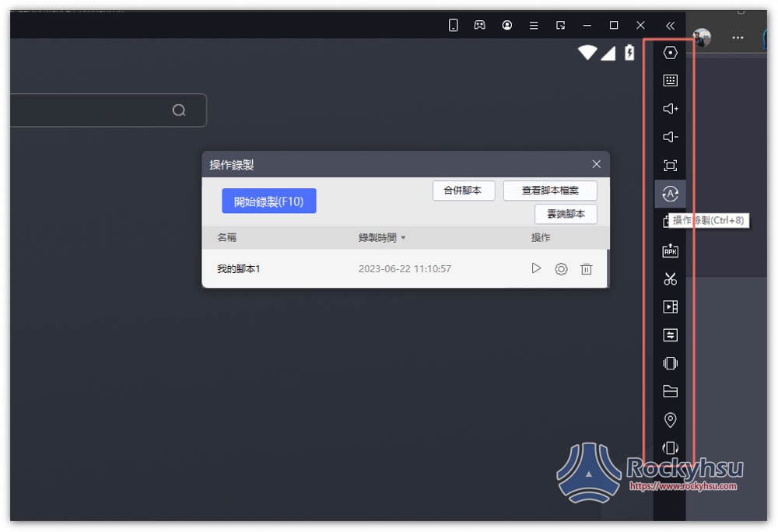Image resolution: width=778 pixels, height=532 pixels.
Task: Open the hamburger menu in title bar
Action: pyautogui.click(x=534, y=26)
